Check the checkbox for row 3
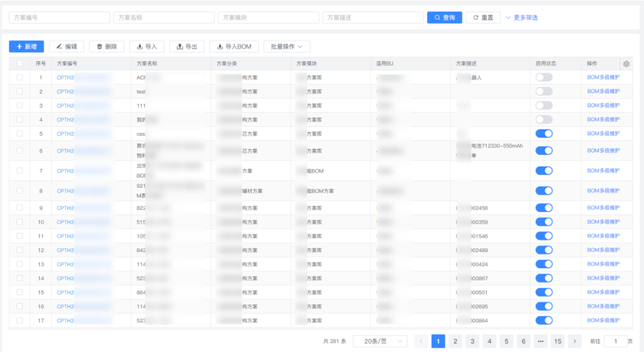Viewport: 644px width, 352px height. tap(20, 105)
